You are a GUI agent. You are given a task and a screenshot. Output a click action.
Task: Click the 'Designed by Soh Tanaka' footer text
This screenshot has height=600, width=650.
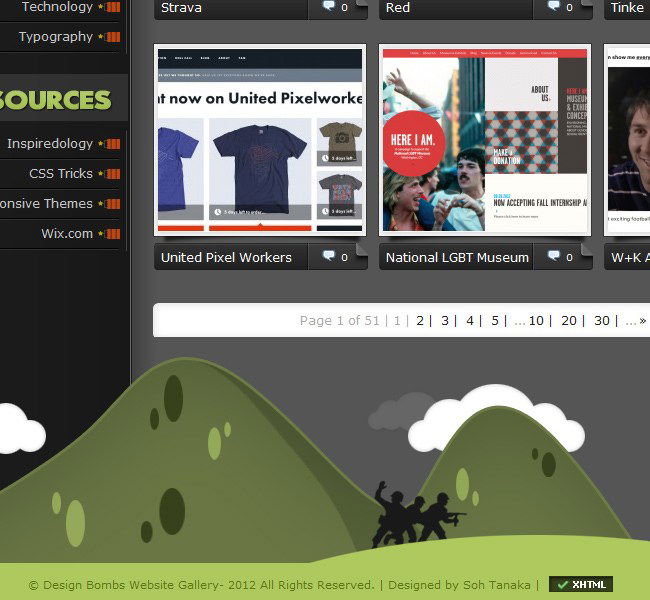tap(459, 585)
